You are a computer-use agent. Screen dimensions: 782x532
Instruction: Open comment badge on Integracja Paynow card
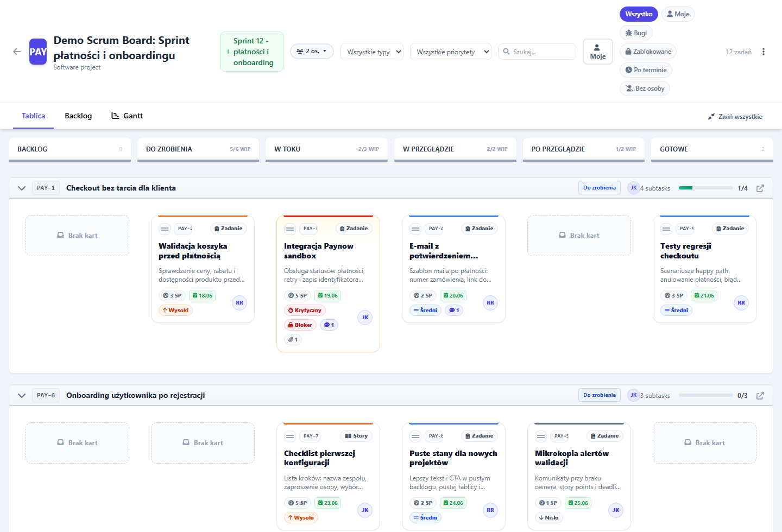click(x=329, y=325)
